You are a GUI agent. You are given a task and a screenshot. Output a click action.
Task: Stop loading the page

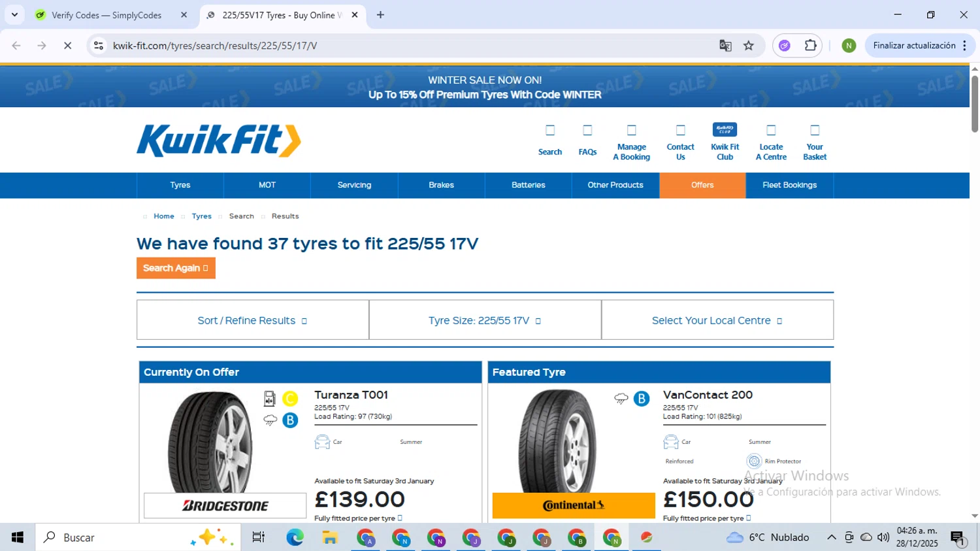pos(67,46)
